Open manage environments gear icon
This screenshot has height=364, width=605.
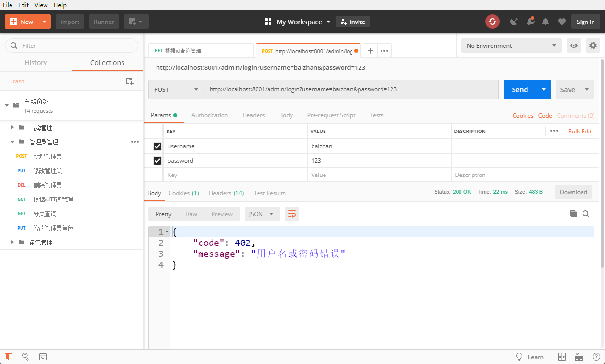593,45
